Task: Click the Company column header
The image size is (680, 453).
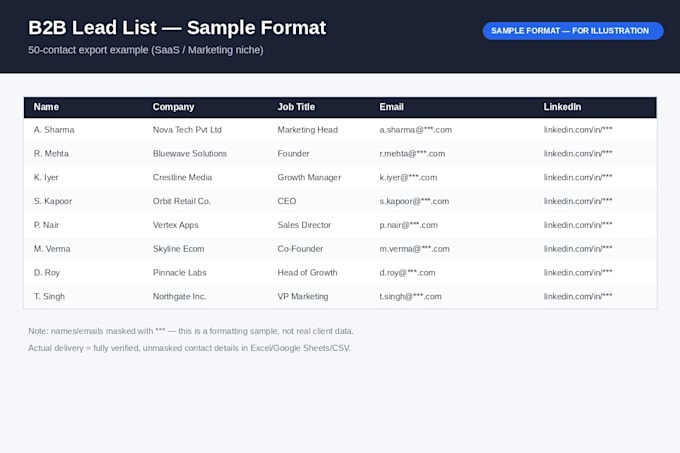Action: tap(173, 107)
